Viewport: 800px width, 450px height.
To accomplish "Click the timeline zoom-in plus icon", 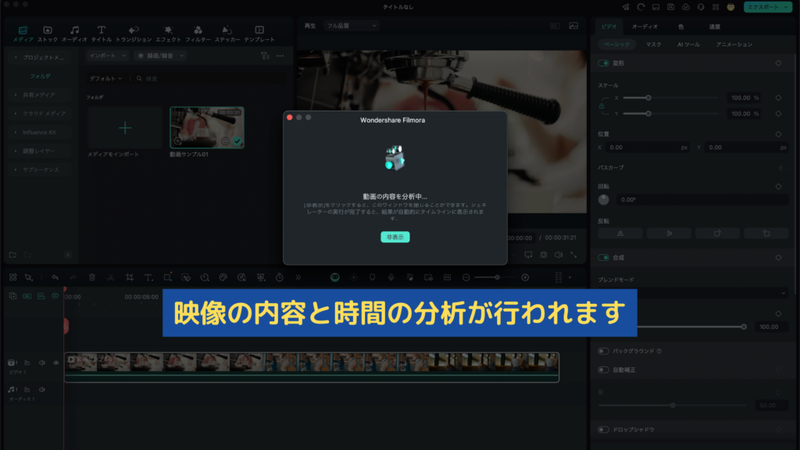I will (525, 278).
